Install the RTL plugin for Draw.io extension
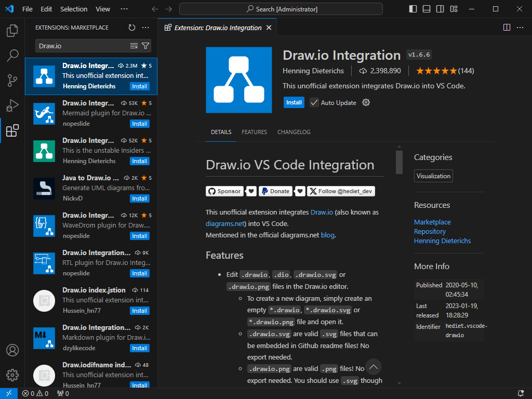Screen dimensions: 532x399 [x=139, y=273]
